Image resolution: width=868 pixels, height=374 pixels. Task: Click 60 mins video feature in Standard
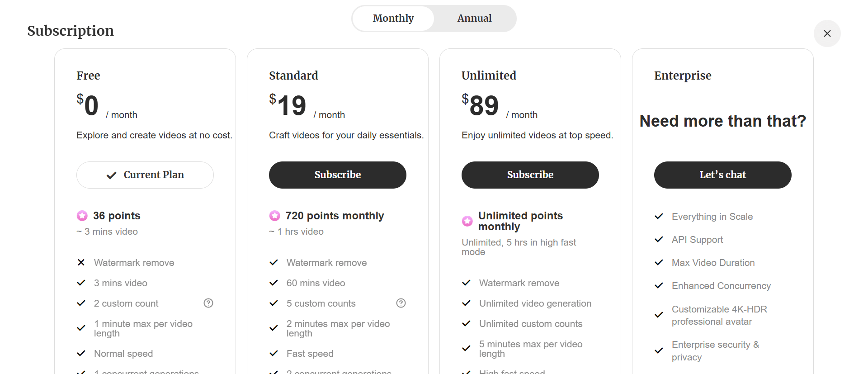[316, 283]
